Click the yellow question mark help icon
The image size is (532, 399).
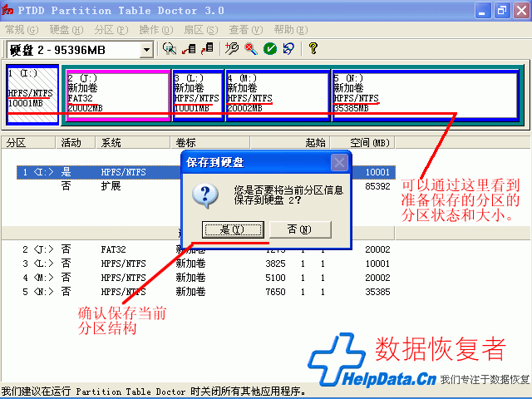[313, 48]
